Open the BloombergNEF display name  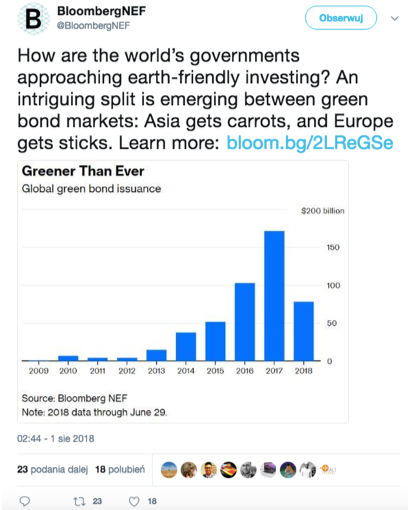101,11
